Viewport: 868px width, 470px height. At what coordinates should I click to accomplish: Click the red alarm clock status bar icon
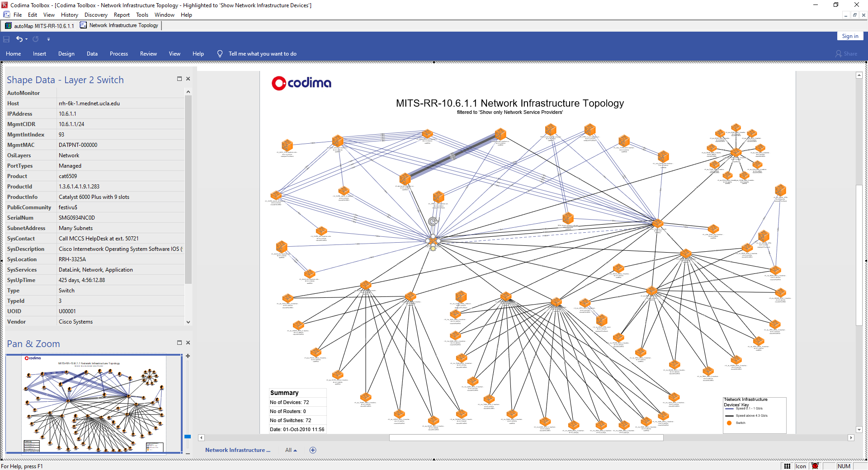coord(815,466)
